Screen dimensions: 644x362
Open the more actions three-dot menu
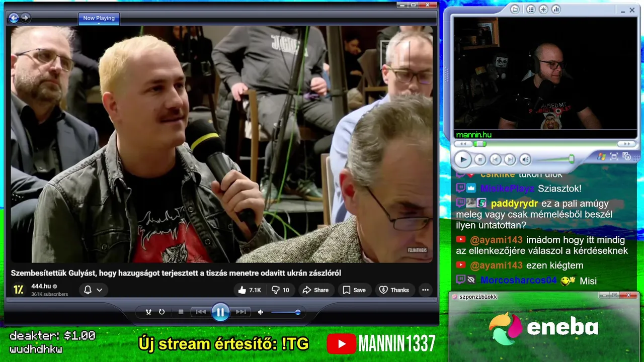click(x=425, y=290)
